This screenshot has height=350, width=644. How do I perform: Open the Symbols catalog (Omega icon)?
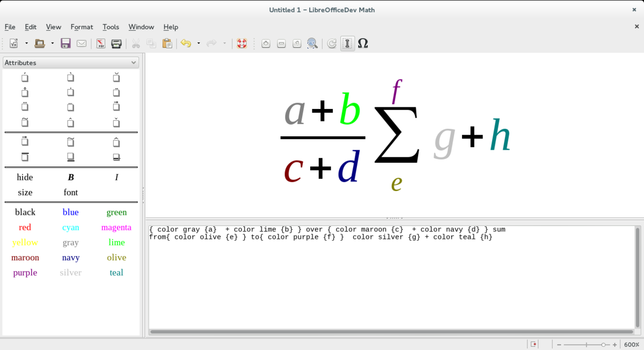[x=363, y=43]
